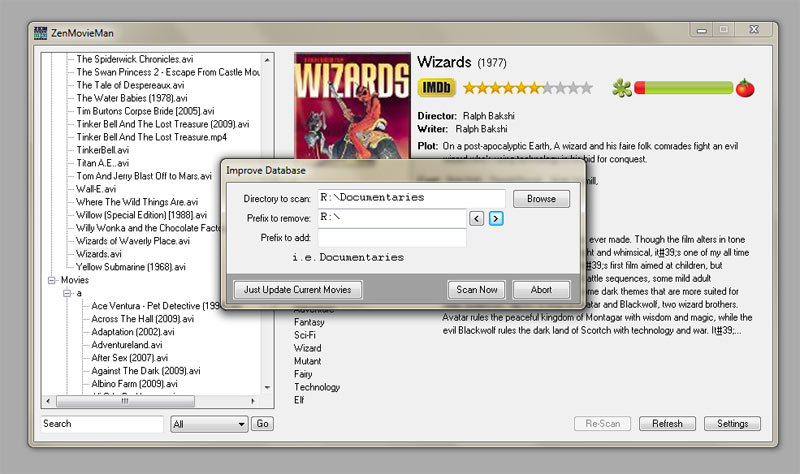Screen dimensions: 800x474
Task: Open Settings at the bottom right
Action: click(x=732, y=424)
